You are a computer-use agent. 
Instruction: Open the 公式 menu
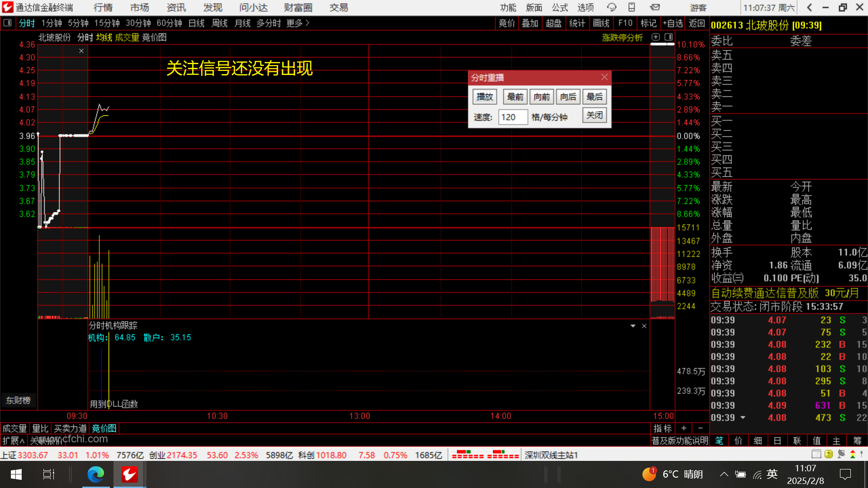coord(560,7)
